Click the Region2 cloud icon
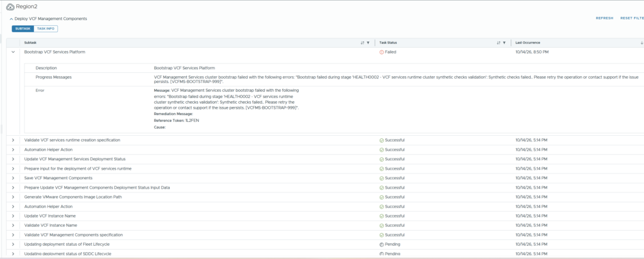 [10, 8]
